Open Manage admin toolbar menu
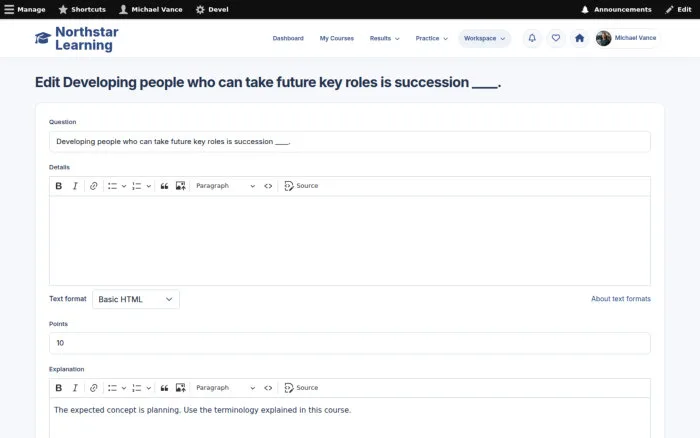Screen dimensions: 700x438 click(25, 9)
